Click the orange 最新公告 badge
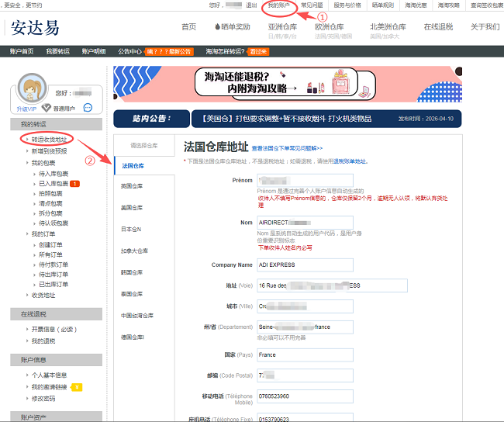 pos(169,52)
